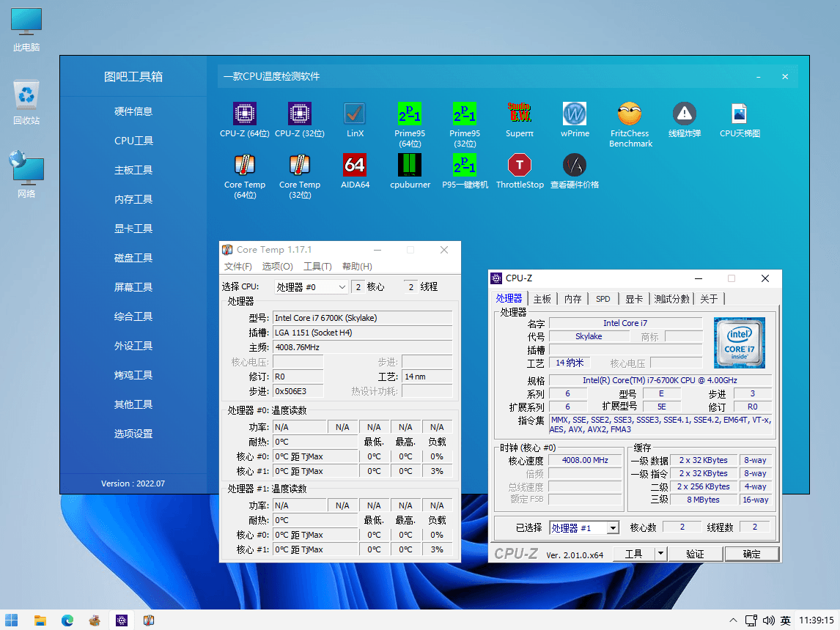The width and height of the screenshot is (840, 630).
Task: Open the CPU天梯图 image icon
Action: click(x=740, y=114)
